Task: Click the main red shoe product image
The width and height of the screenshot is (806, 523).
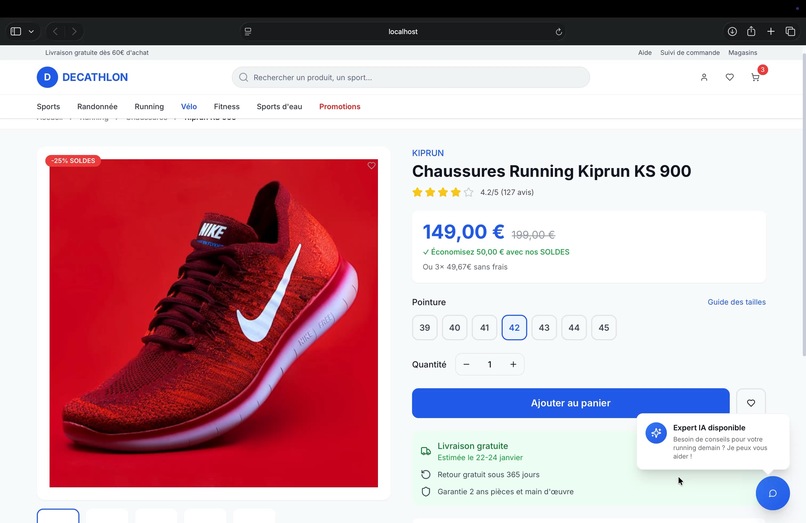Action: [213, 323]
